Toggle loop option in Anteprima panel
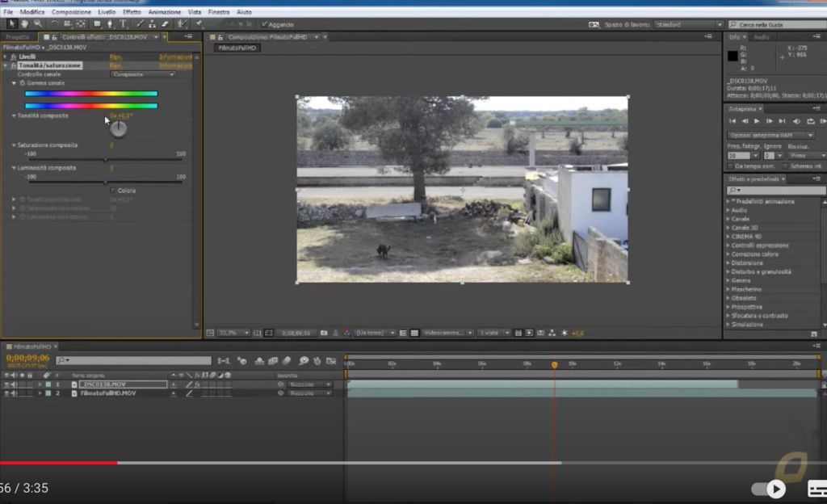 (811, 121)
